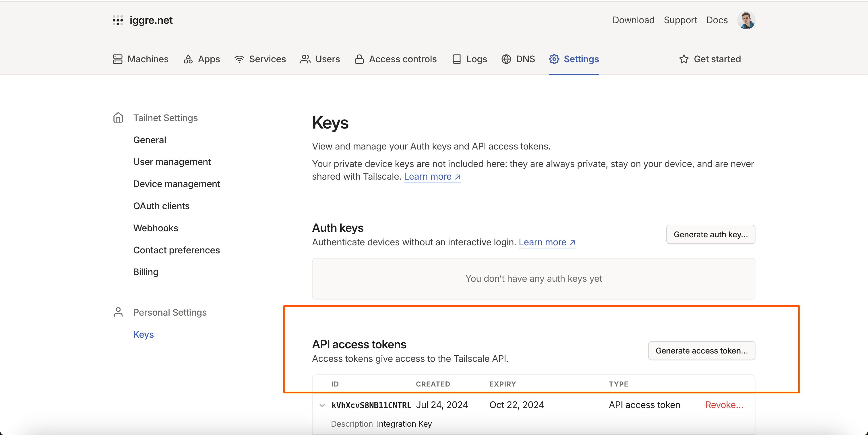Navigate to Access controls tab
This screenshot has height=435, width=868.
(x=396, y=59)
